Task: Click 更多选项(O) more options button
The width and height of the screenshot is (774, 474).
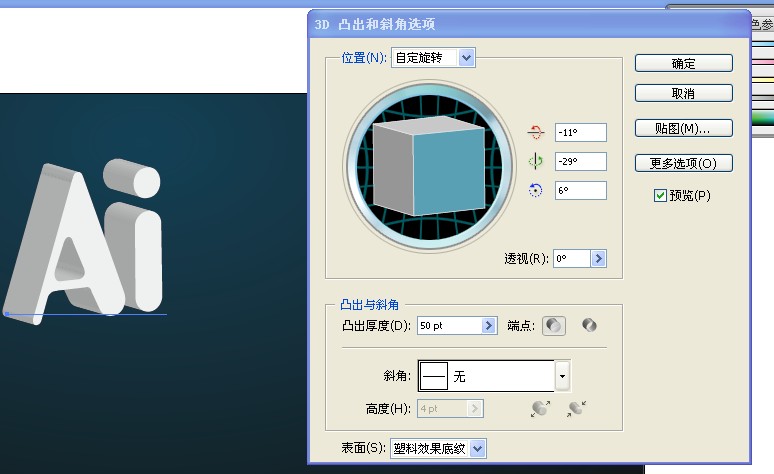Action: coord(684,163)
